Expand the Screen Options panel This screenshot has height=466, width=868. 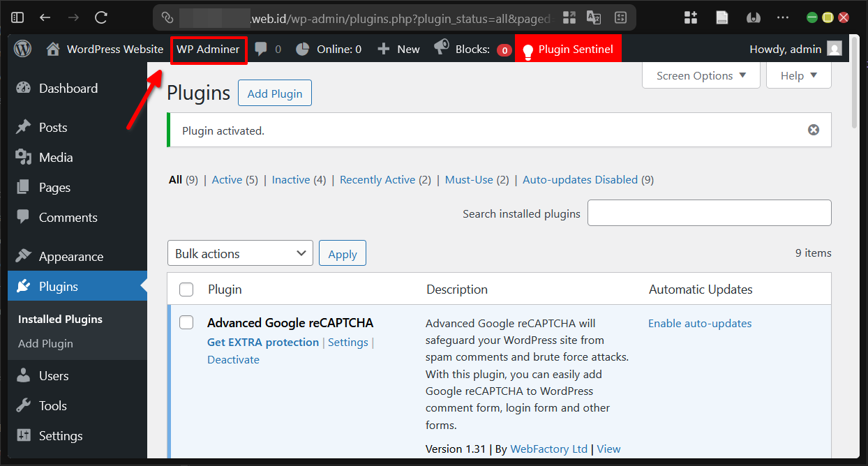[701, 75]
